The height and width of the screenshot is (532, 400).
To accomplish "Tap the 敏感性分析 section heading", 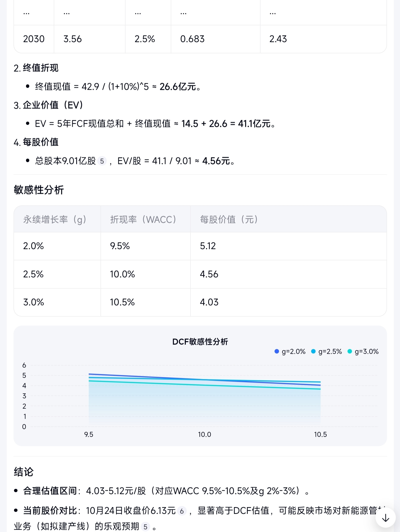I will (x=39, y=190).
